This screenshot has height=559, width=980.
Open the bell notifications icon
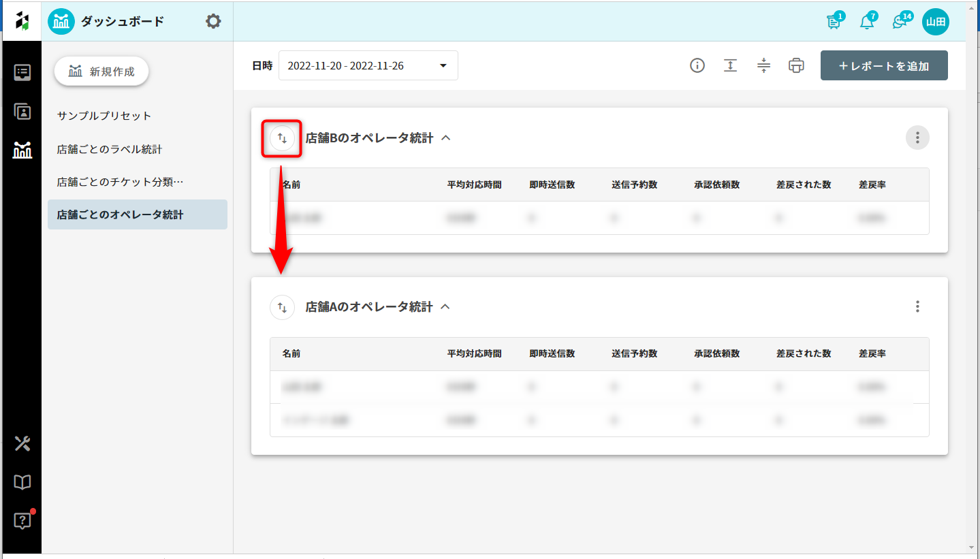(x=866, y=22)
